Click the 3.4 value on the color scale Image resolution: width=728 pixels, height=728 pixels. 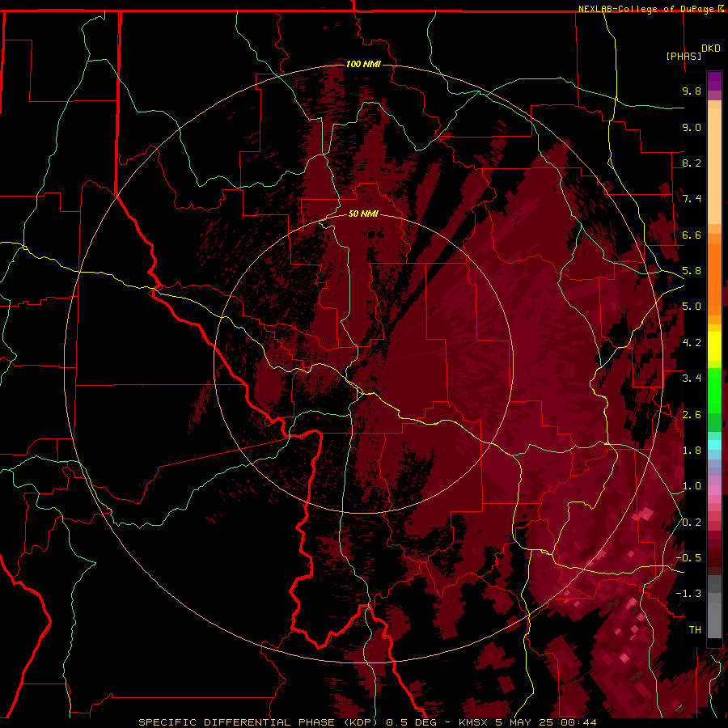coord(692,379)
